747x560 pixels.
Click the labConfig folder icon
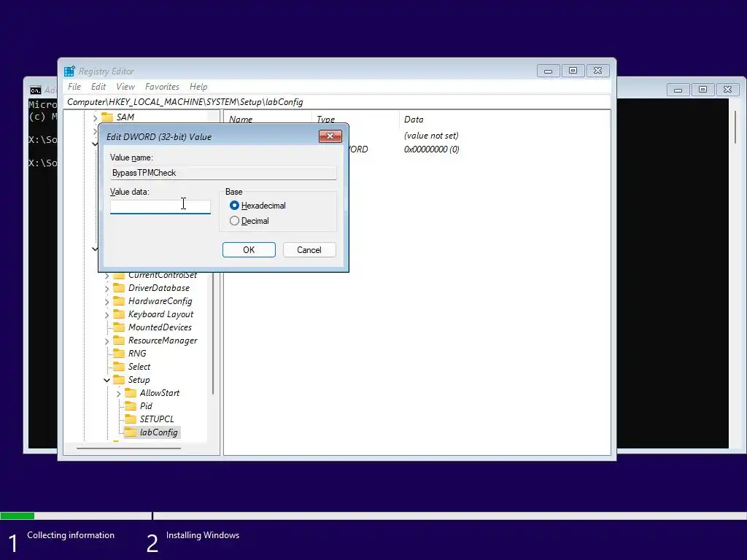130,432
